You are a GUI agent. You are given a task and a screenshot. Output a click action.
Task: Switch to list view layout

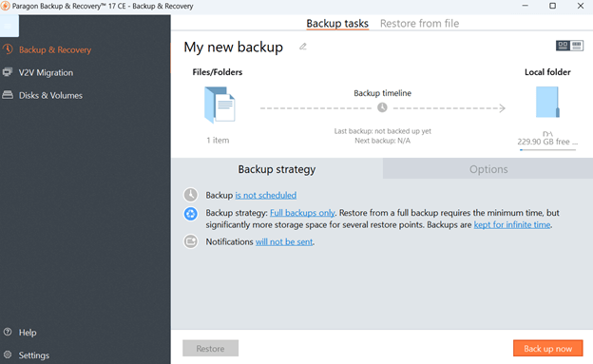pyautogui.click(x=577, y=46)
